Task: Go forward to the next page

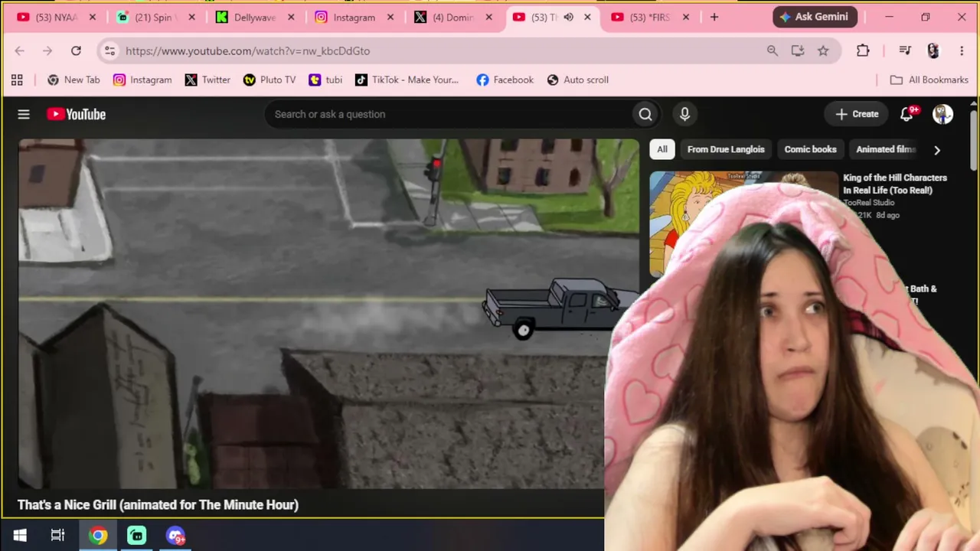Action: 47,51
